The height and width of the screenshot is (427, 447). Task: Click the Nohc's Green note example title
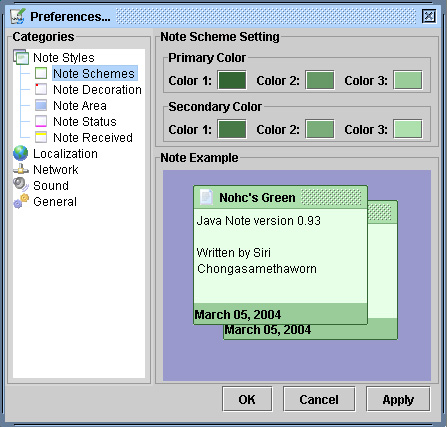point(257,198)
